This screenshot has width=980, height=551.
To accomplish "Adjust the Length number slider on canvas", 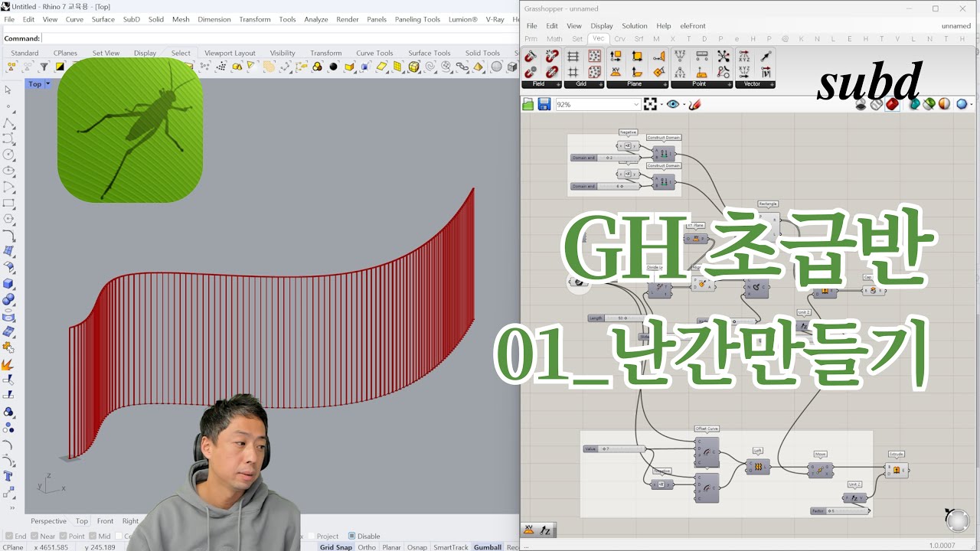I will (617, 318).
